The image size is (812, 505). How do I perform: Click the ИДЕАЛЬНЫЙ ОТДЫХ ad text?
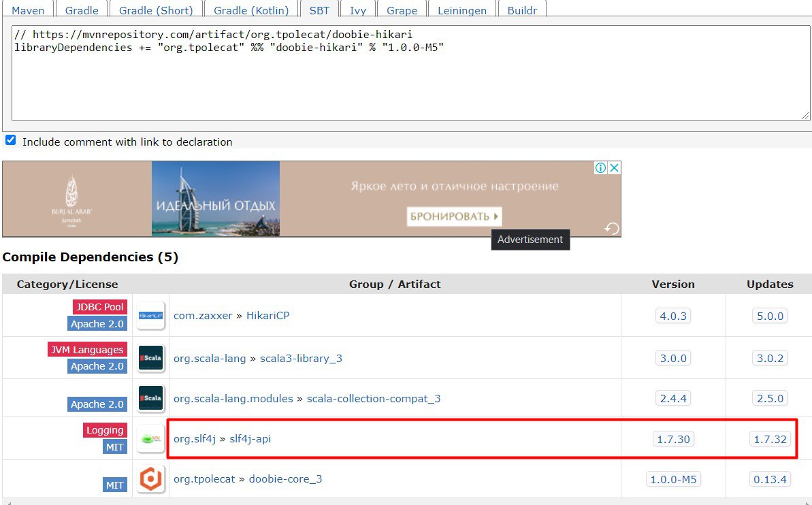216,206
